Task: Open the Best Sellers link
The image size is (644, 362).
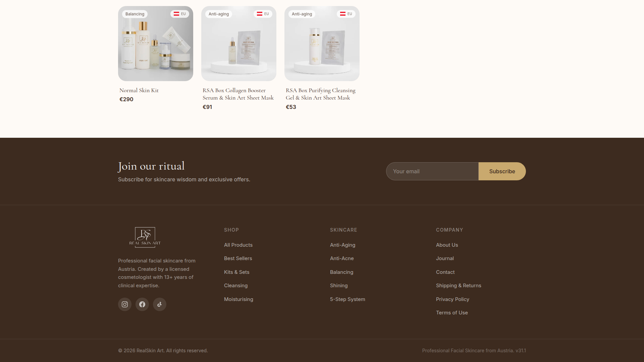Action: (238, 258)
